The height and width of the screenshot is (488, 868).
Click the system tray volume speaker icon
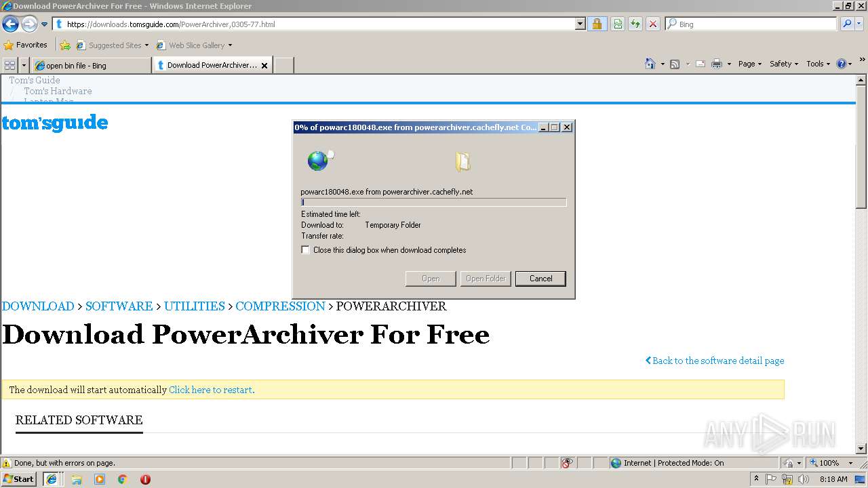[804, 479]
